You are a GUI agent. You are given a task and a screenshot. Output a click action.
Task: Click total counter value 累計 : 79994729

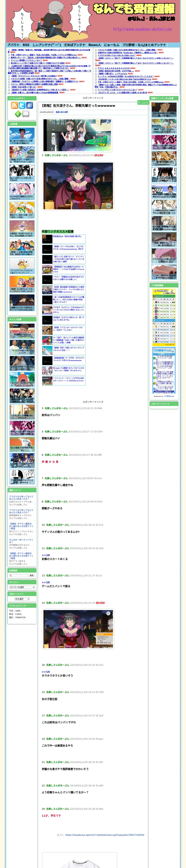click(x=17, y=618)
